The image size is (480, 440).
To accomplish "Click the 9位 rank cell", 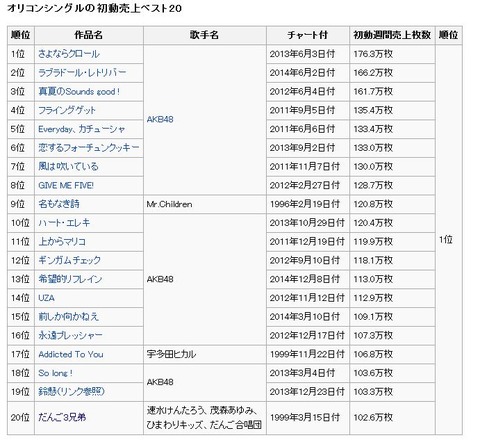I will click(x=21, y=204).
